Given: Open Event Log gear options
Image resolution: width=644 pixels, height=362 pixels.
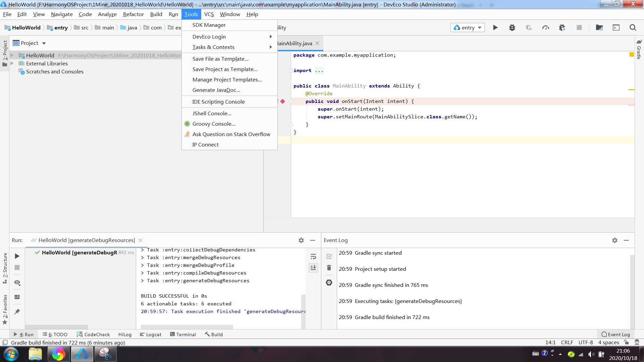Looking at the screenshot, I should (x=615, y=240).
